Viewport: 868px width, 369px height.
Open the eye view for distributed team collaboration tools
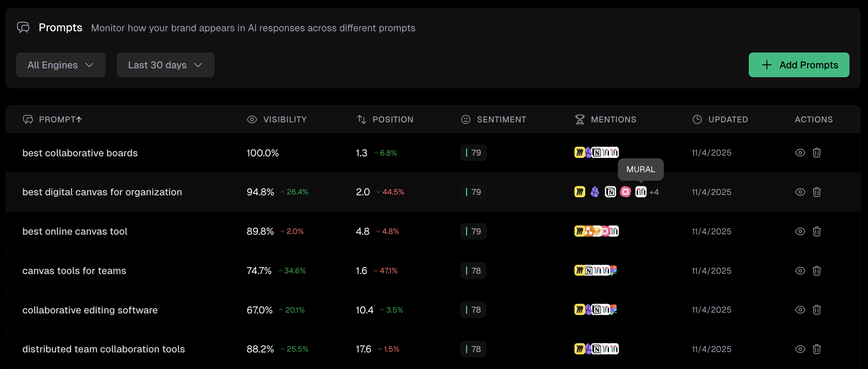800,349
